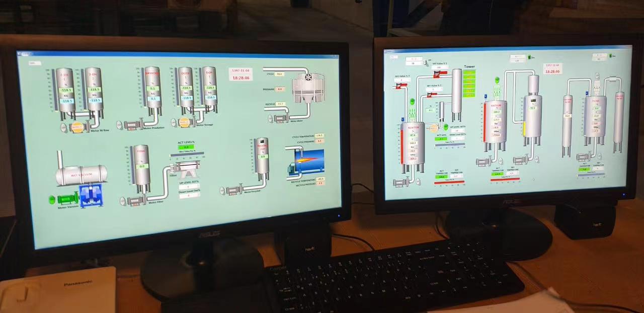Click the Motor M Raw pump icon

point(78,127)
